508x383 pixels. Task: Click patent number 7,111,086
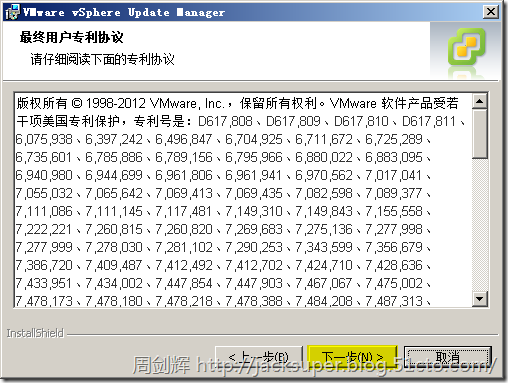[x=44, y=211]
